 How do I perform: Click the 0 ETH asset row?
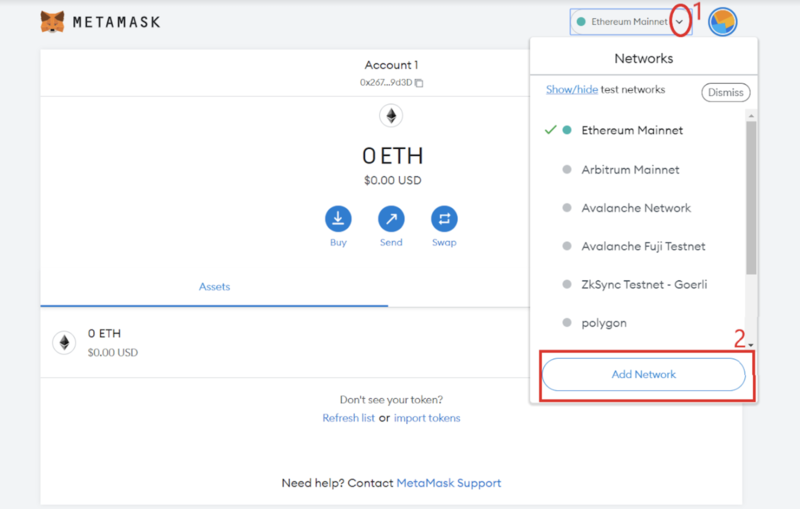(285, 342)
